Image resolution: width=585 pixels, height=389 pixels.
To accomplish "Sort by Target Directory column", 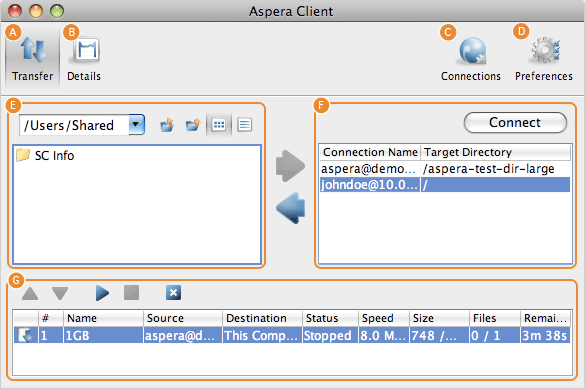I will click(495, 152).
